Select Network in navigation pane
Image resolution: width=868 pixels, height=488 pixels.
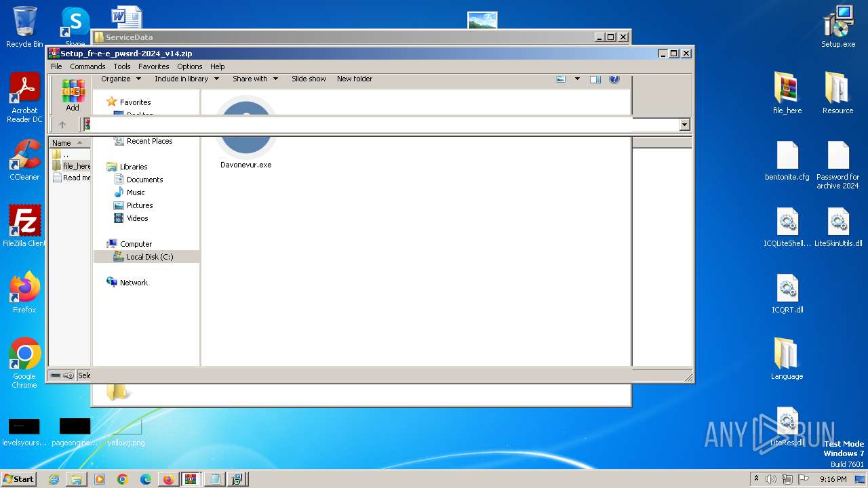[134, 283]
